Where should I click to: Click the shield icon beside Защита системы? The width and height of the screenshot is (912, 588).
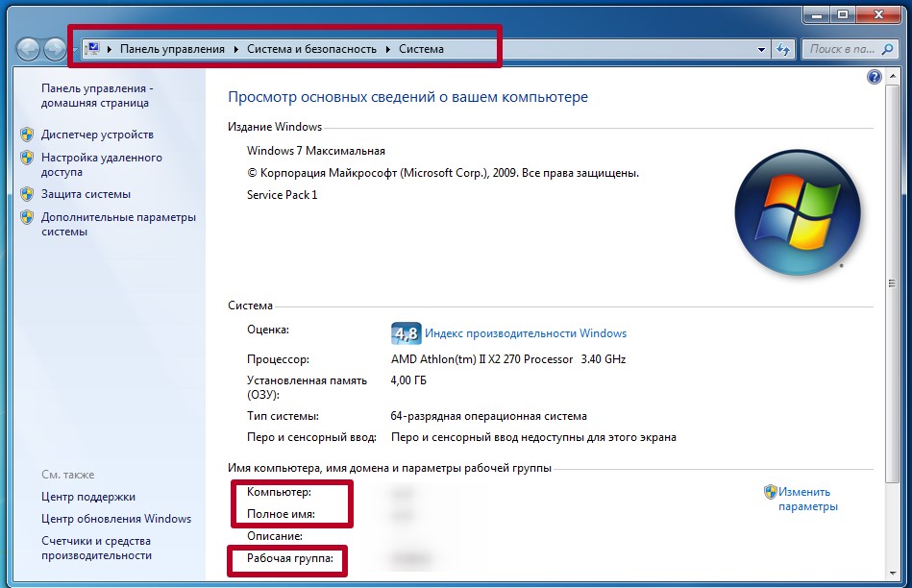[x=27, y=195]
